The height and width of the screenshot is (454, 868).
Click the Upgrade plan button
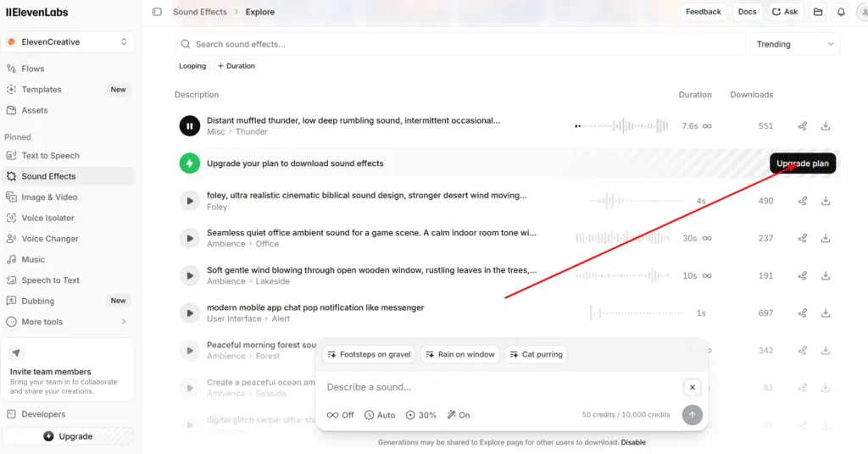(803, 163)
